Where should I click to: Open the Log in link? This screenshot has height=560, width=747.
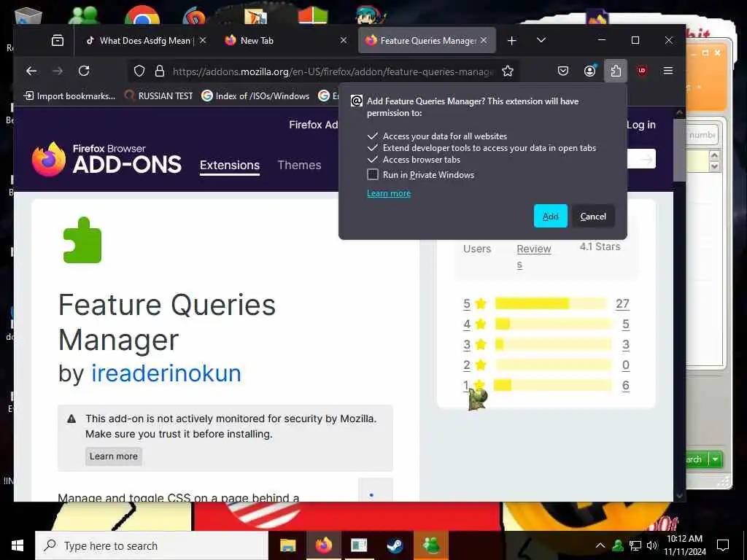(x=640, y=125)
